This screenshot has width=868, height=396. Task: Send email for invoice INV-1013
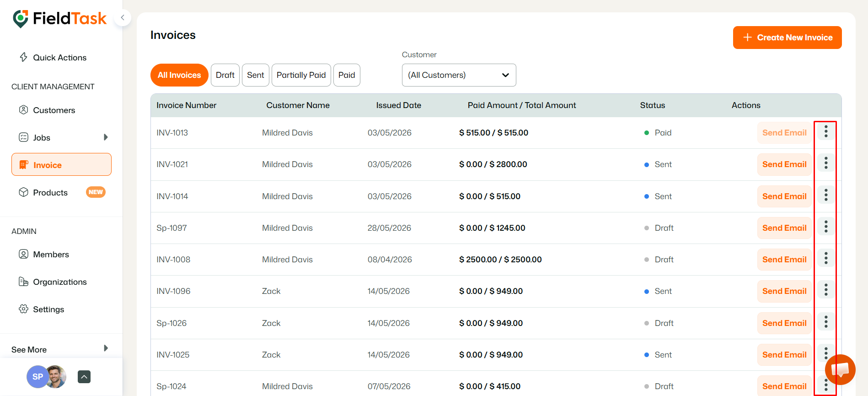point(784,133)
